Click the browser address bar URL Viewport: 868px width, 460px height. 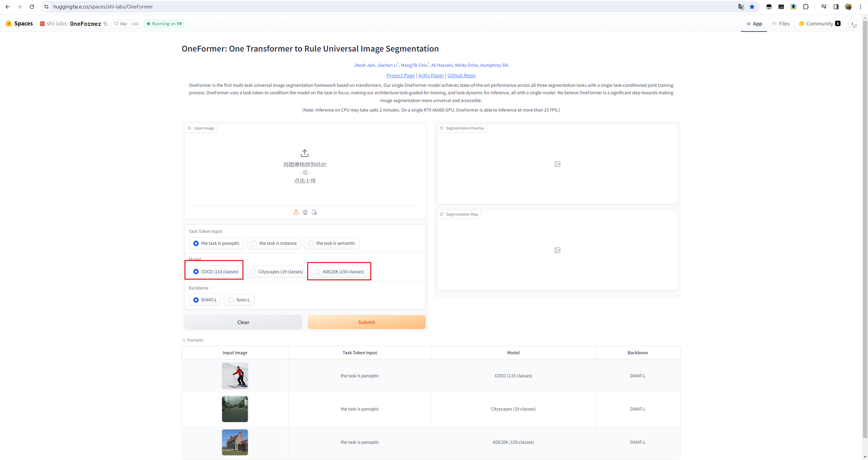(103, 7)
